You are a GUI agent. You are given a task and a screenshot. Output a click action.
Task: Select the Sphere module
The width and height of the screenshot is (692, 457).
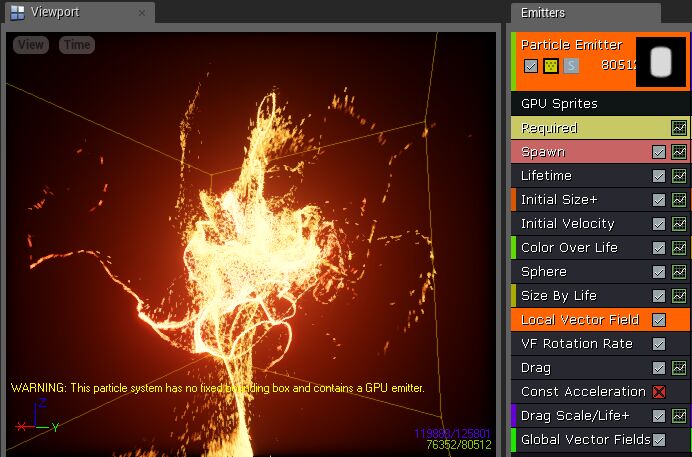[600, 271]
